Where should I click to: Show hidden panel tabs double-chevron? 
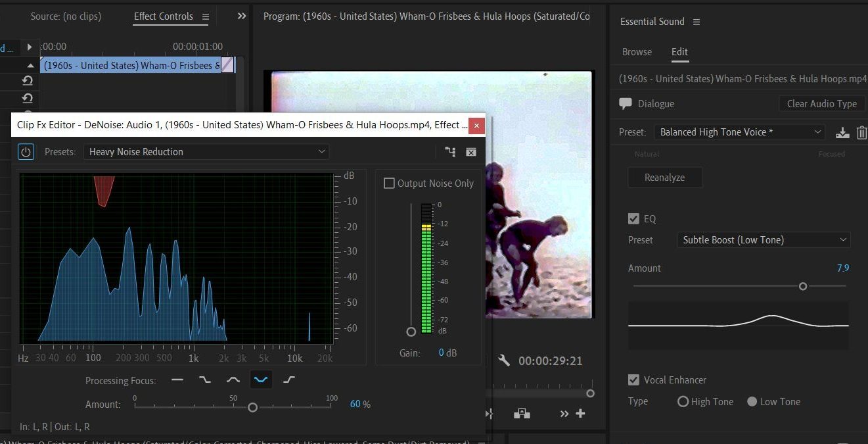242,16
